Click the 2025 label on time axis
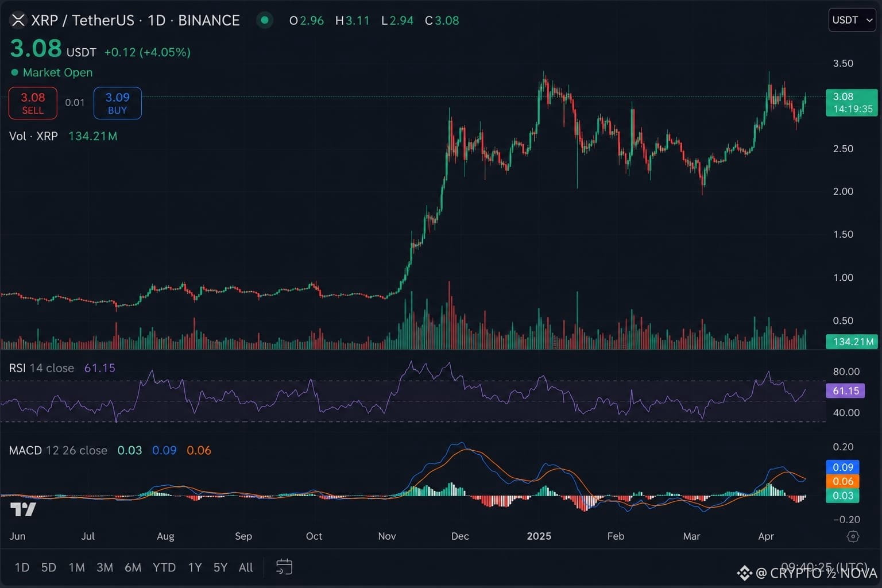Viewport: 882px width, 588px height. pos(539,536)
